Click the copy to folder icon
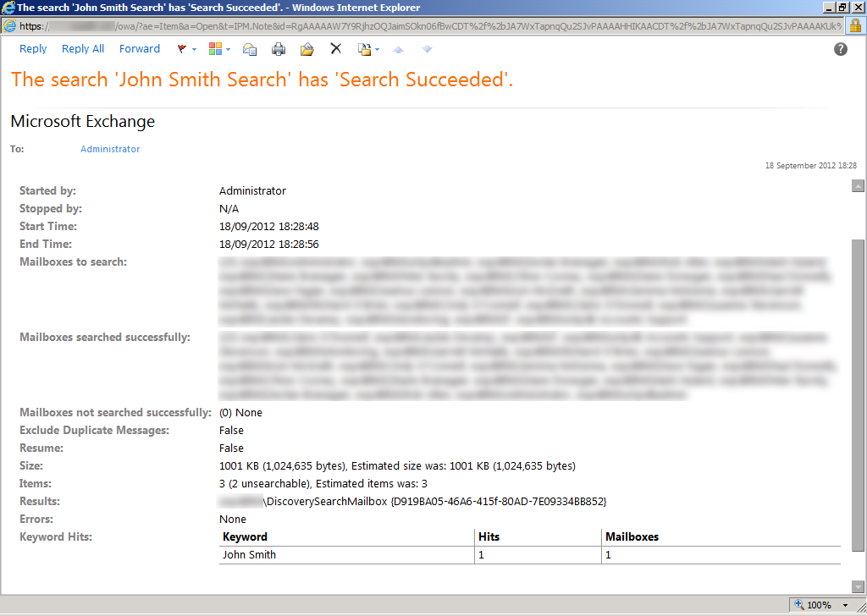Image resolution: width=867 pixels, height=616 pixels. 364,49
